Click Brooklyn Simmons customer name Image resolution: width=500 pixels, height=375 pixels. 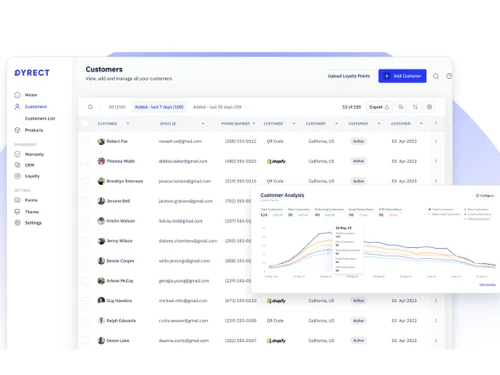pyautogui.click(x=125, y=181)
